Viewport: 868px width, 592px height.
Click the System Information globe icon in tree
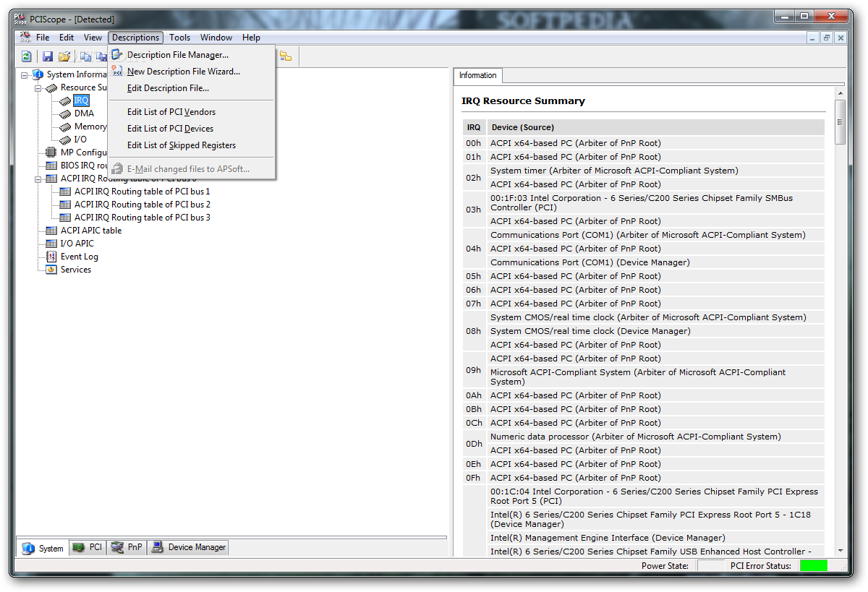[x=38, y=74]
